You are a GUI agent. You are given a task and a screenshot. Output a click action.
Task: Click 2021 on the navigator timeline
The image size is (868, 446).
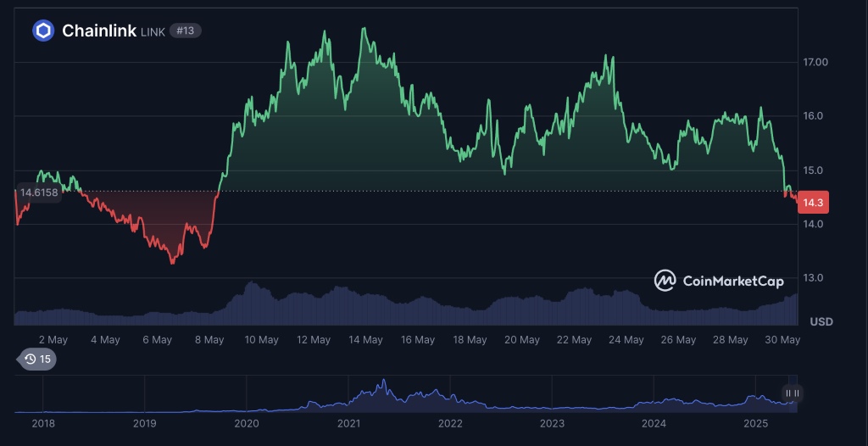348,423
